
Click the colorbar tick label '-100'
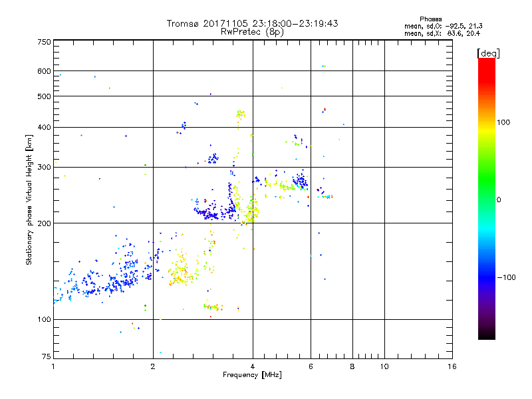point(506,277)
